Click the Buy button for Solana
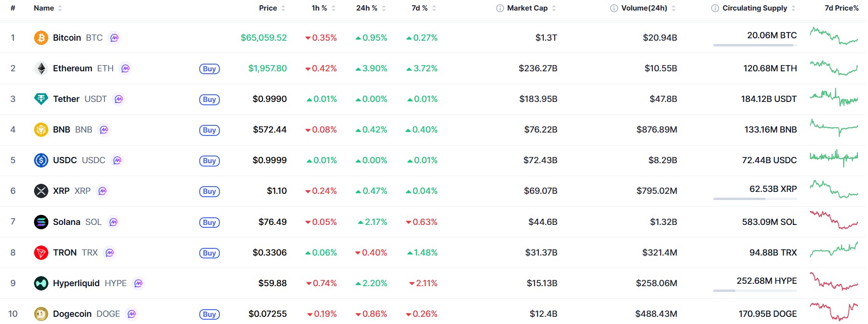Screen dimensions: 868x324 [x=209, y=223]
